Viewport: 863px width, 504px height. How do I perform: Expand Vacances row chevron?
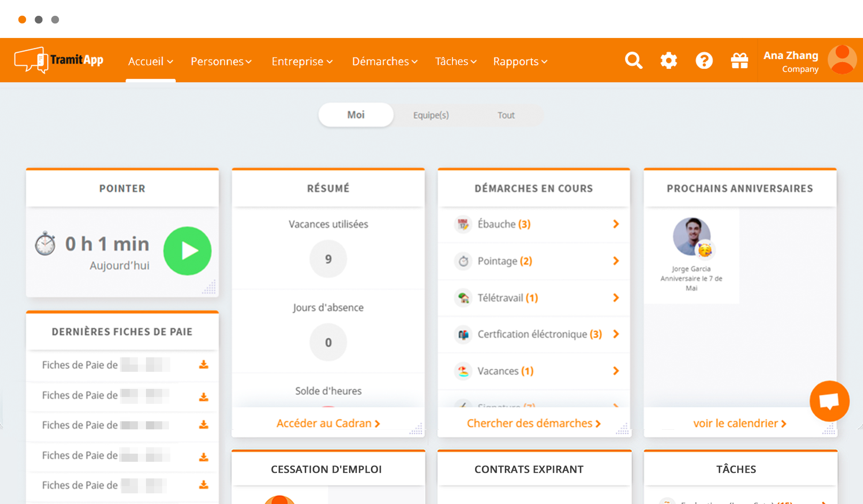point(615,371)
